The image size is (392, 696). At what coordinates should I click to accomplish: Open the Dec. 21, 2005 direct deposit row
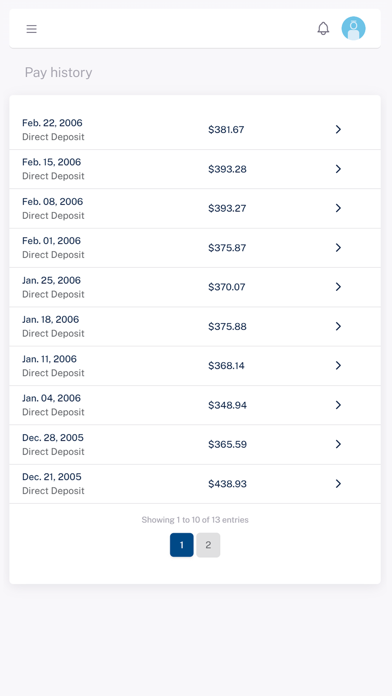tap(195, 484)
